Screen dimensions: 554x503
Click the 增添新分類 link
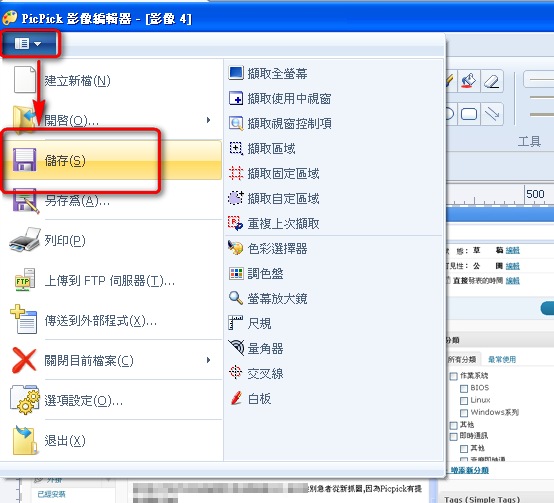coord(469,470)
